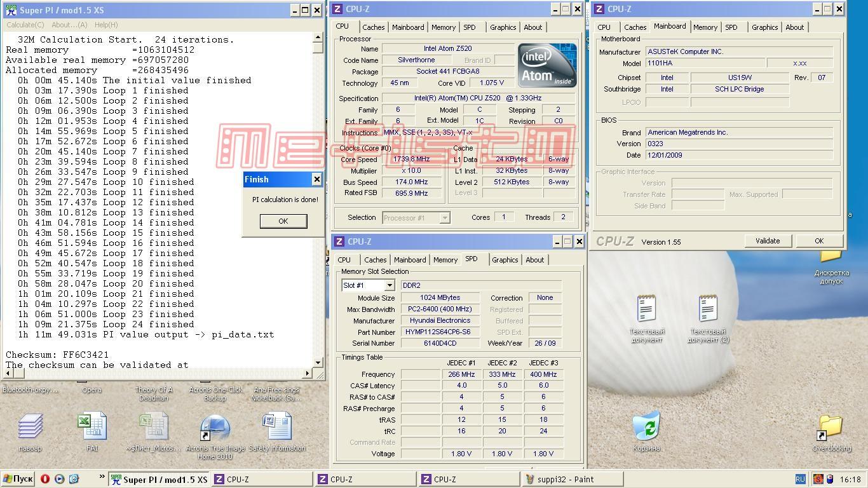Switch to Super PI / mod1.5 XS taskbar button

tap(159, 479)
